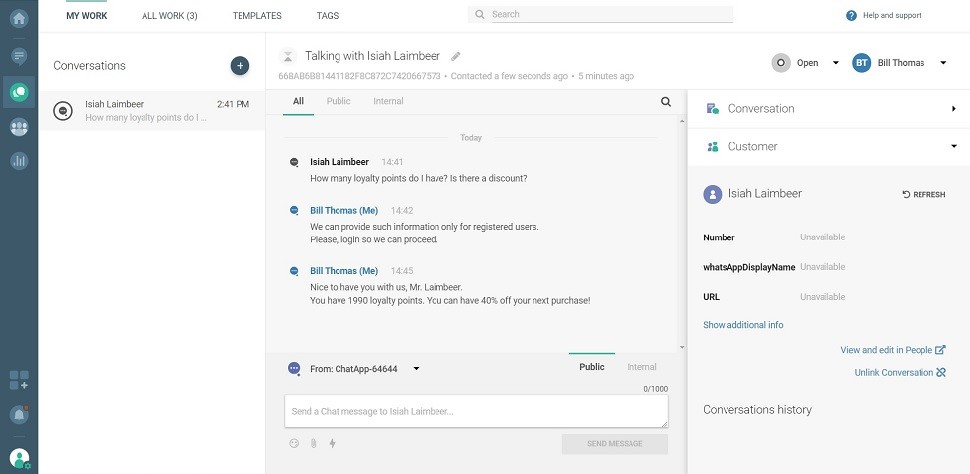970x474 pixels.
Task: Start new conversation with plus button
Action: 239,66
